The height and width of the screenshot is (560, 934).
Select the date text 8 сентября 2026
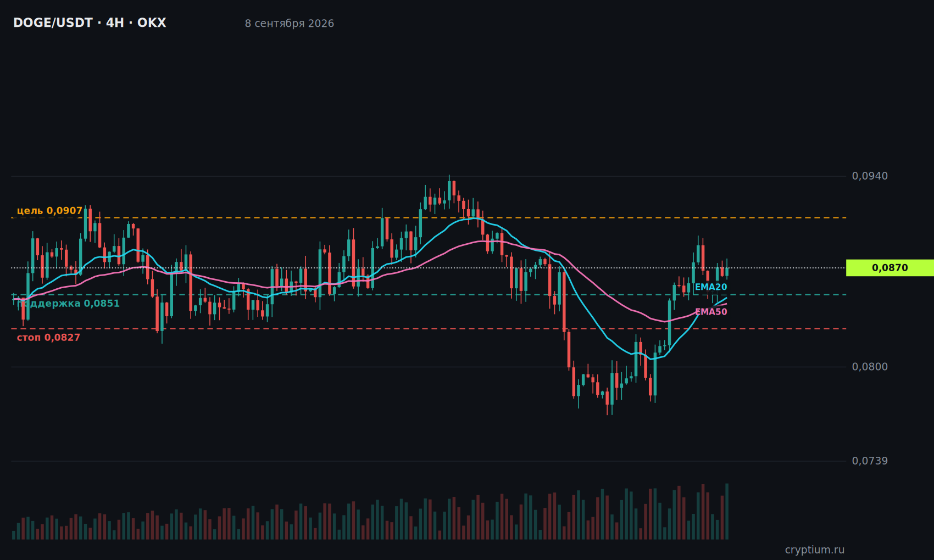point(290,24)
